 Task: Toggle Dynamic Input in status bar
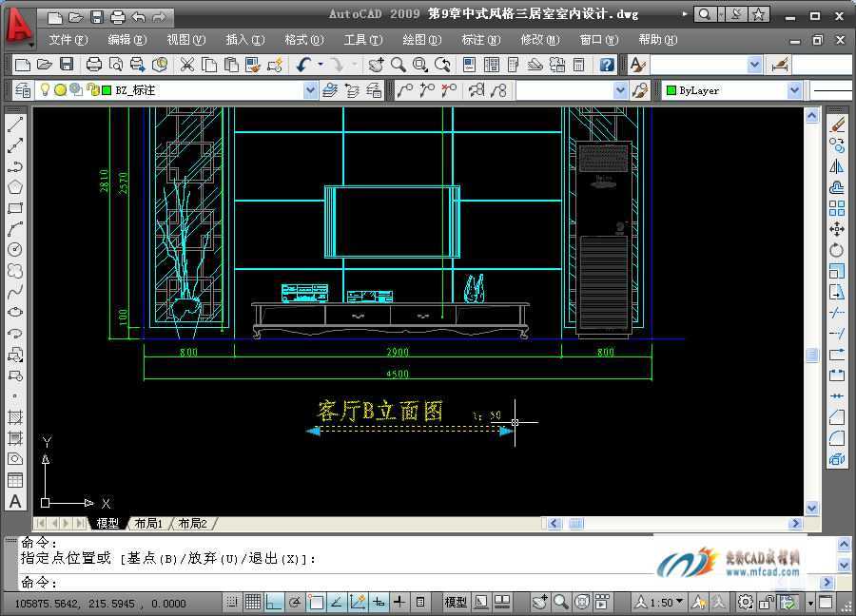coord(379,602)
